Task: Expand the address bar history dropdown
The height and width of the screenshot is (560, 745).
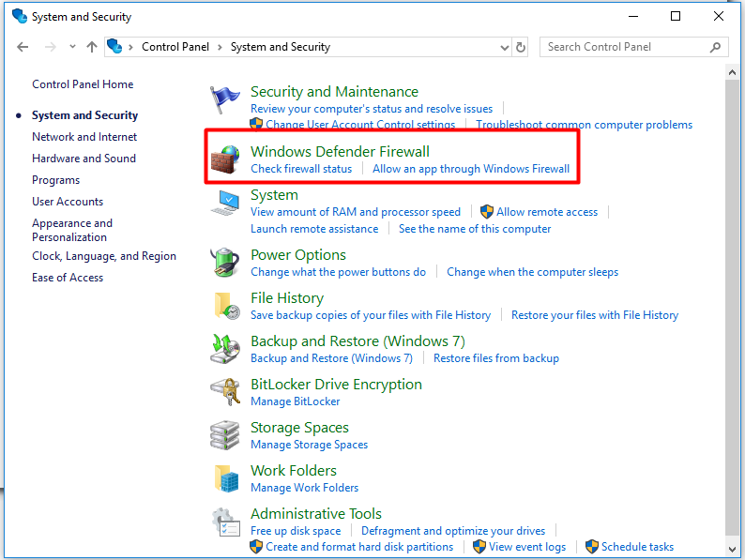Action: (x=504, y=47)
